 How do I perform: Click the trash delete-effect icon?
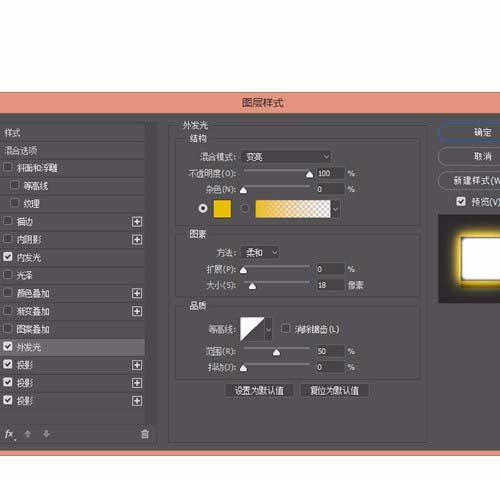click(x=145, y=434)
